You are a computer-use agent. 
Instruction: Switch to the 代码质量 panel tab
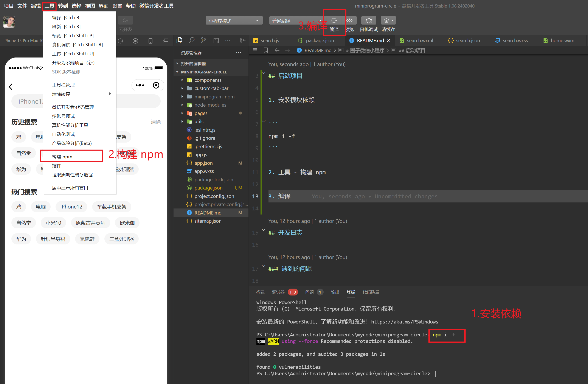pos(371,292)
